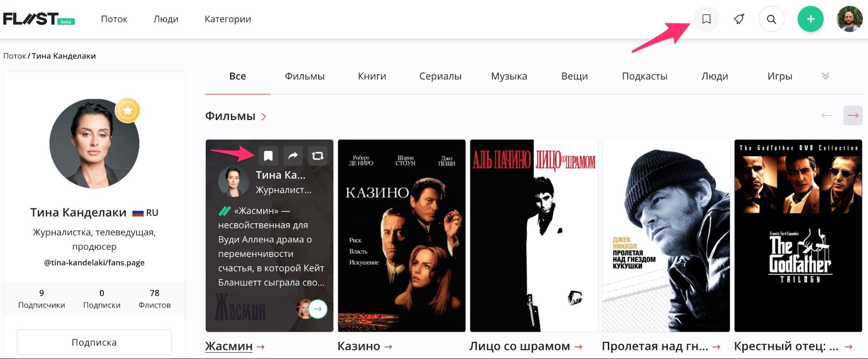The image size is (868, 359).
Task: Open user profile avatar in header
Action: coord(850,19)
